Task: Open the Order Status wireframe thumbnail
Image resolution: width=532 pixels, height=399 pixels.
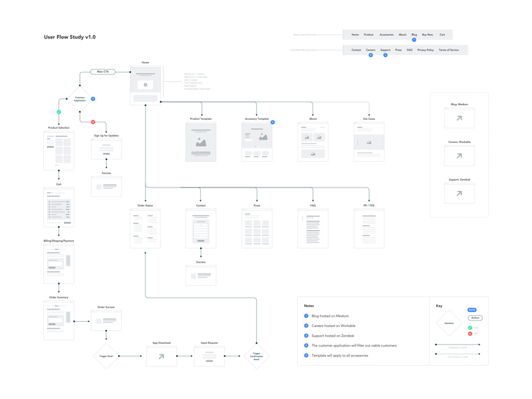Action: [x=145, y=228]
